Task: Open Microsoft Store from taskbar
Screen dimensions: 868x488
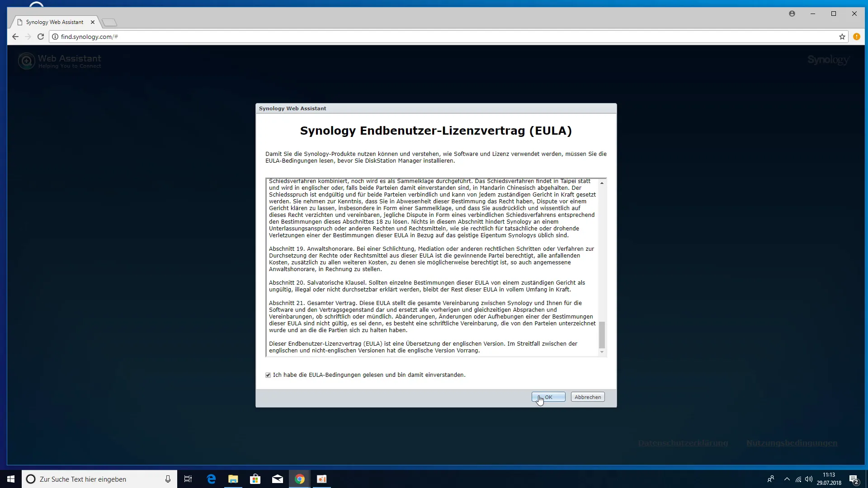Action: 255,479
